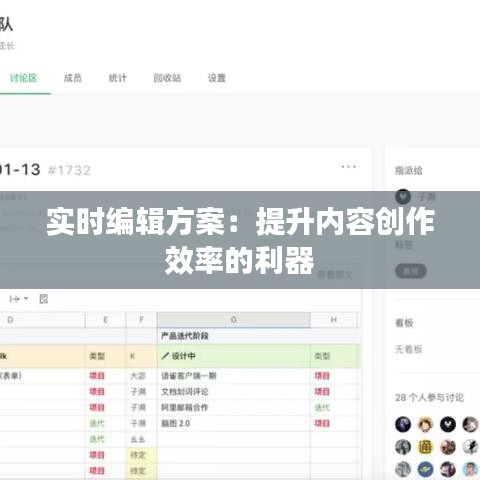Open the Luffy straw-hat participant avatar
This screenshot has height=480, width=480.
click(x=425, y=425)
